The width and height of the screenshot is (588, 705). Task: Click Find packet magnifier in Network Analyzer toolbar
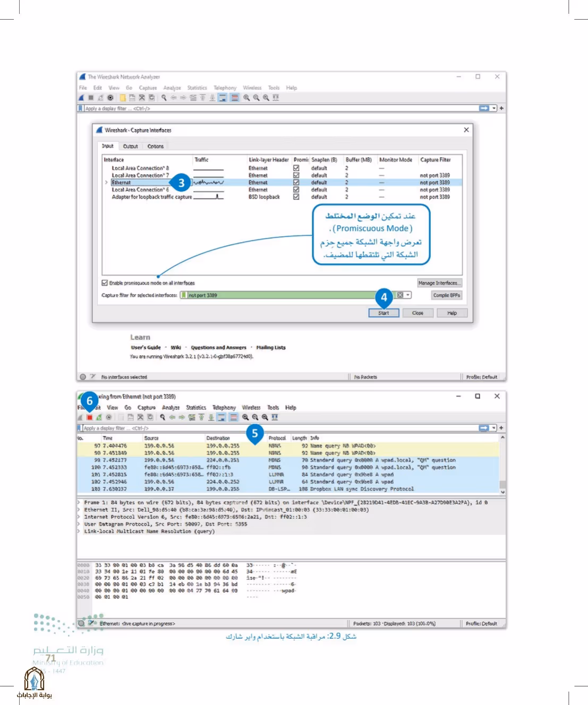click(x=164, y=98)
